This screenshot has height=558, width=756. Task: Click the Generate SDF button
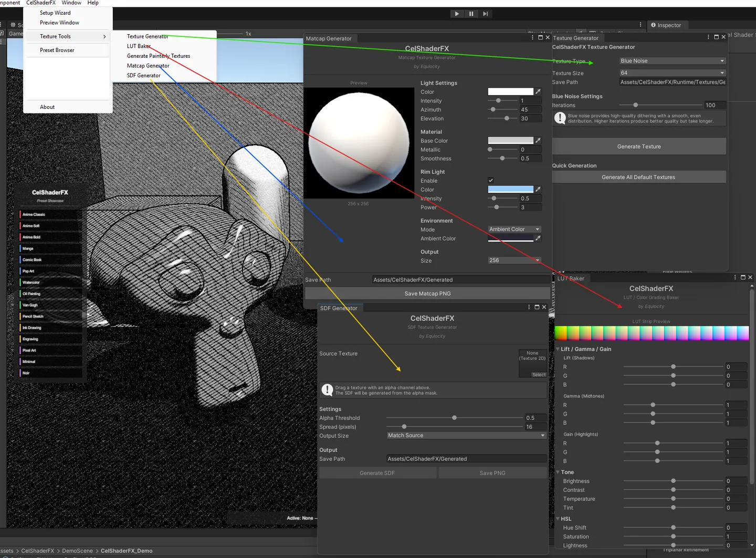pyautogui.click(x=377, y=473)
